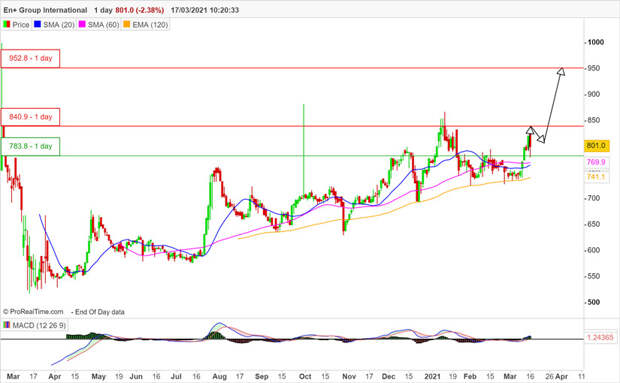Click the En+ Group International chart title
Viewport: 620px width, 383px height.
click(45, 10)
